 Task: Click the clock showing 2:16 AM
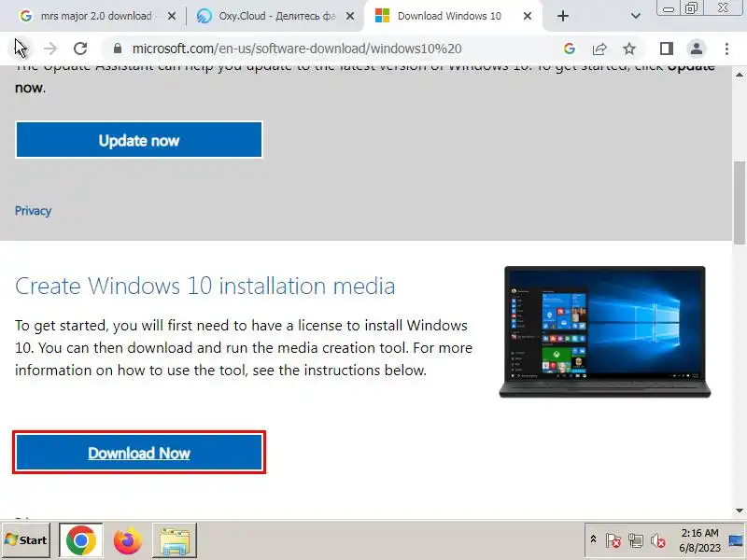(x=699, y=540)
